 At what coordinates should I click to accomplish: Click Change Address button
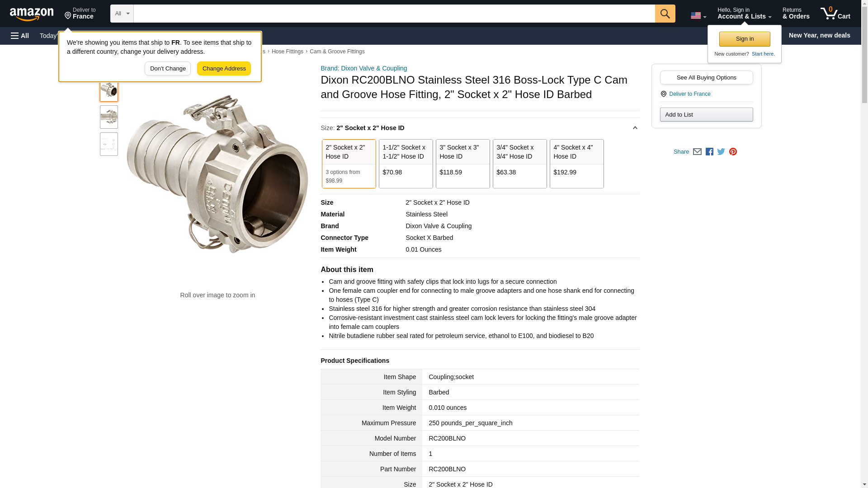(224, 69)
